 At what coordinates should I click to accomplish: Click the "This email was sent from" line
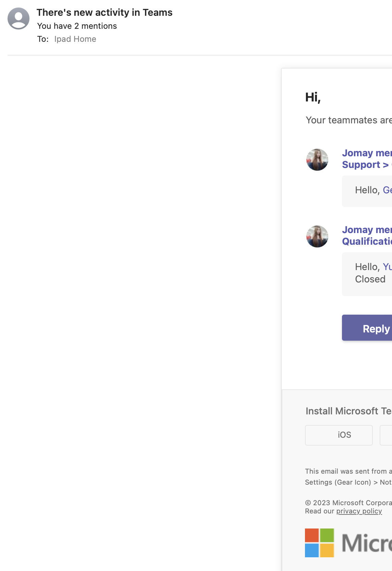(348, 471)
